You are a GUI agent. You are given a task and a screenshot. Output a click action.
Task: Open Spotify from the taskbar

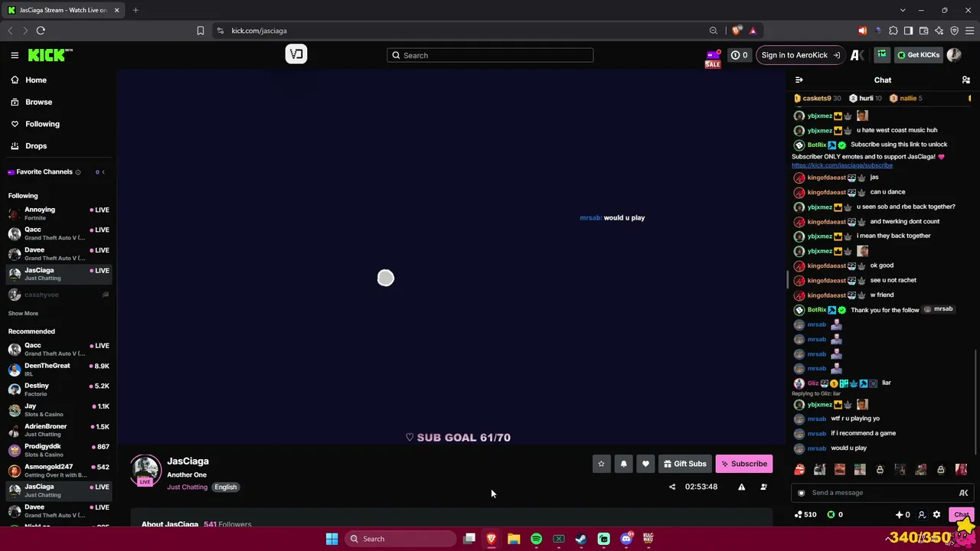pos(536,539)
